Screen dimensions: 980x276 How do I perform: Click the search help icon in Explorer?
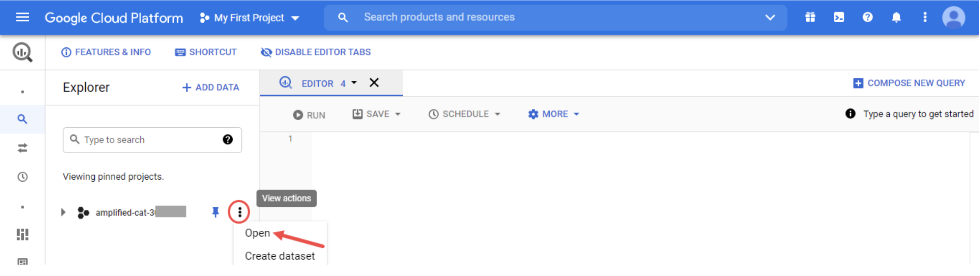pyautogui.click(x=228, y=140)
